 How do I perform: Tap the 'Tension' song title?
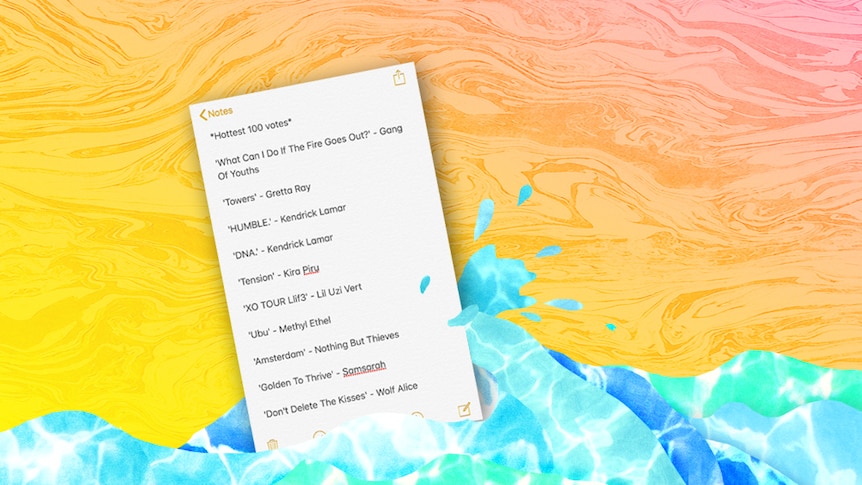(256, 279)
